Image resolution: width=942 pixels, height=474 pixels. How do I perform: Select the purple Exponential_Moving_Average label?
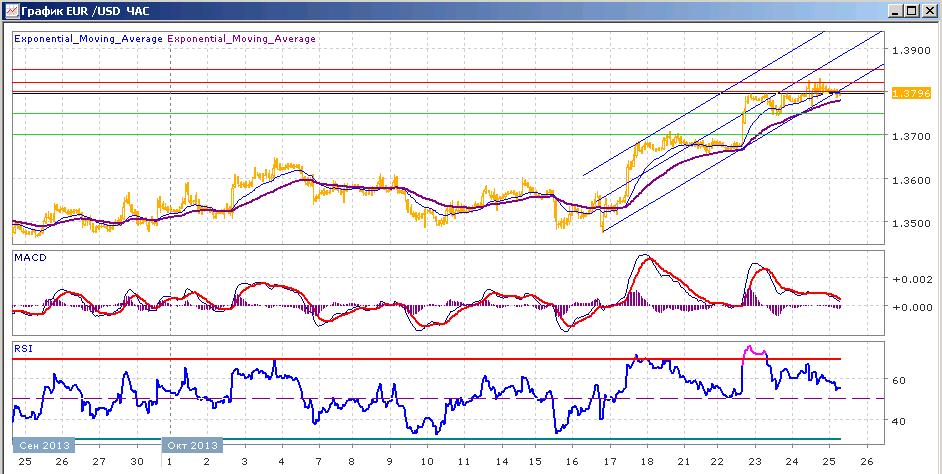(x=242, y=38)
